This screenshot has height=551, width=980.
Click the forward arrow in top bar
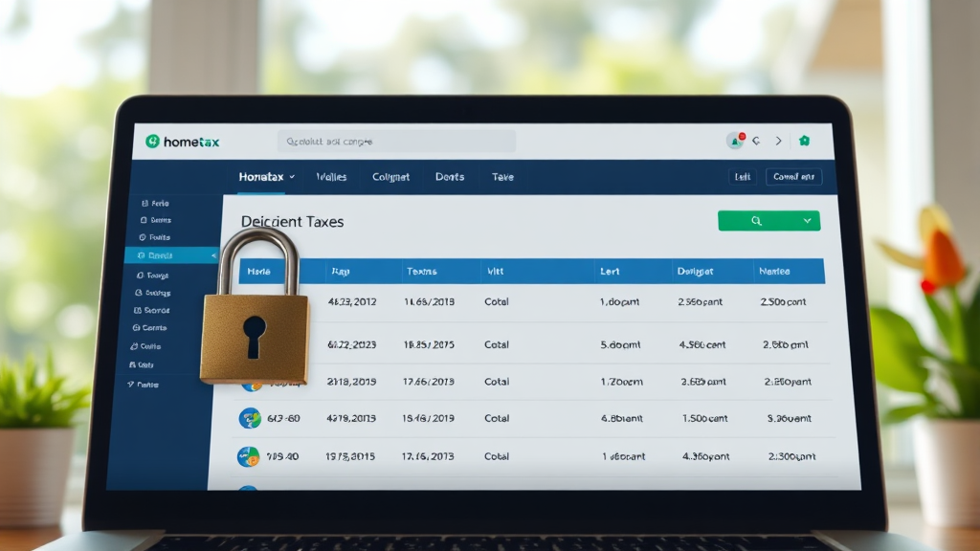coord(779,141)
